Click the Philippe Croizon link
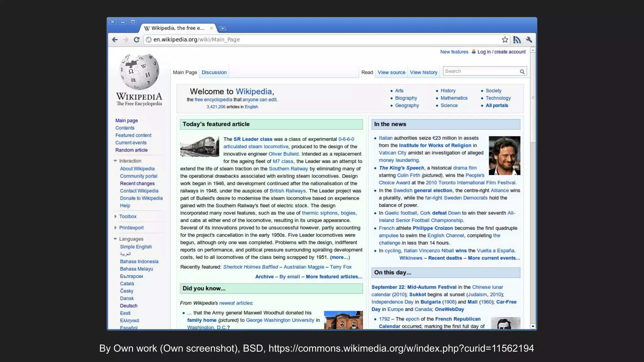The image size is (644, 362). click(x=433, y=228)
